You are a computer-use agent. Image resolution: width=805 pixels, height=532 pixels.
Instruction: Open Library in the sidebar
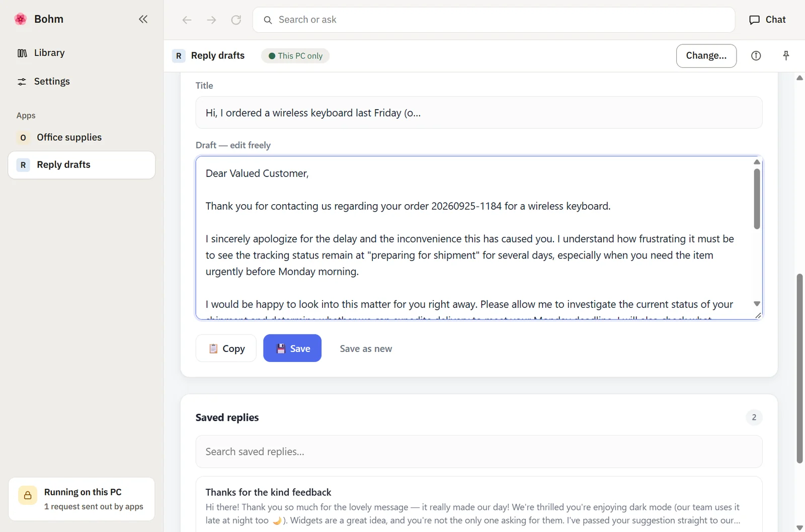click(82, 53)
